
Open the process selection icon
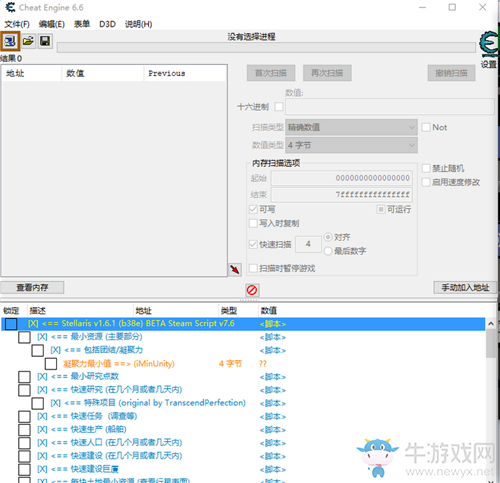[x=10, y=41]
